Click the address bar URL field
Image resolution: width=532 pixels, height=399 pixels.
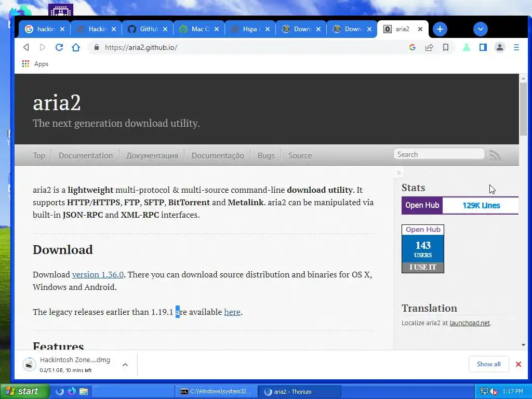click(248, 47)
